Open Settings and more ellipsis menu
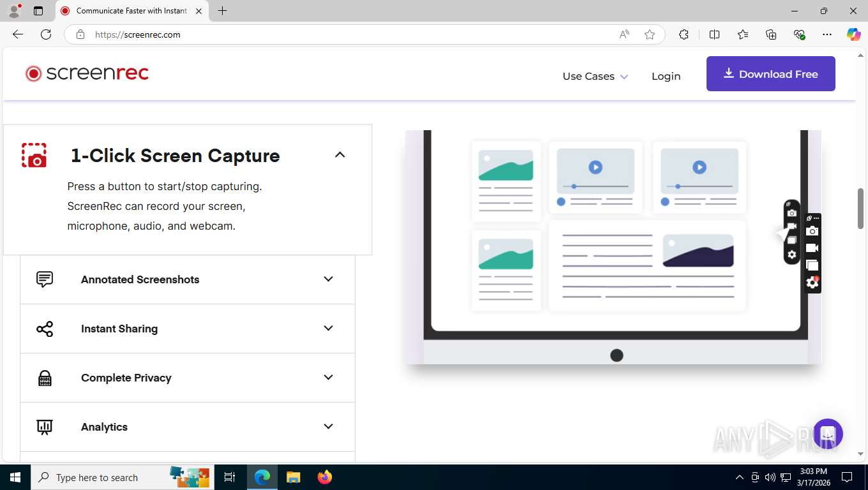 click(x=827, y=34)
